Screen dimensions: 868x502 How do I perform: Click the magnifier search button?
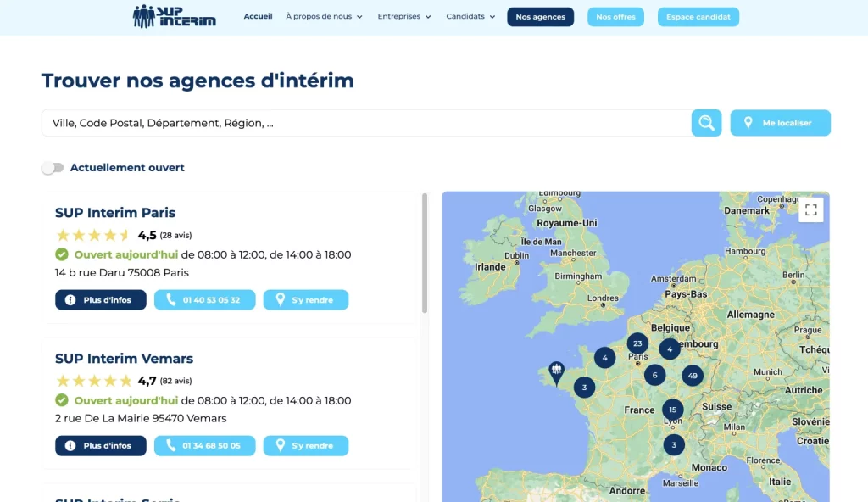click(x=706, y=123)
